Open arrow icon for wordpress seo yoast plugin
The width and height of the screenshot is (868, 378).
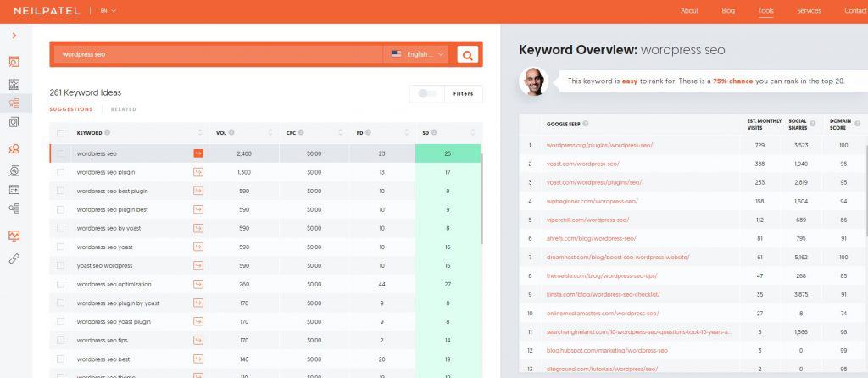click(198, 321)
